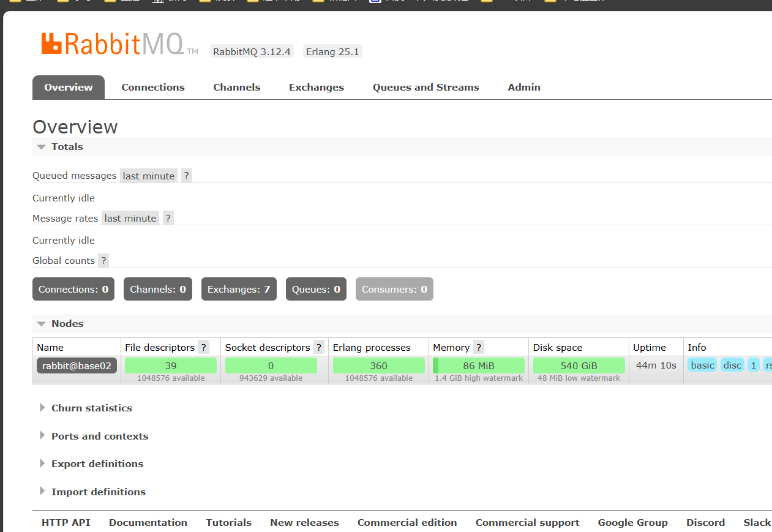Click the disc info tag

tap(732, 365)
